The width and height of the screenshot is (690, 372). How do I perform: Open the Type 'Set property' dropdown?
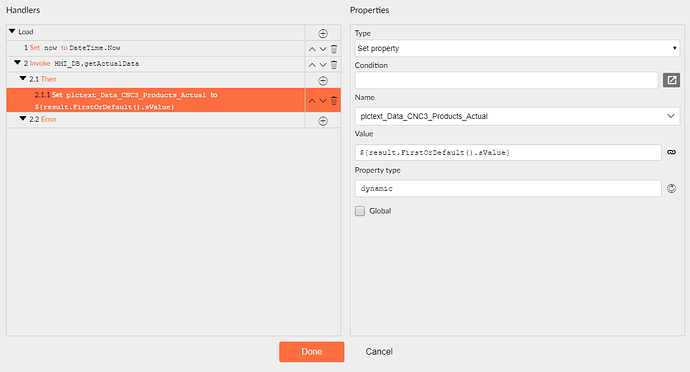(517, 48)
